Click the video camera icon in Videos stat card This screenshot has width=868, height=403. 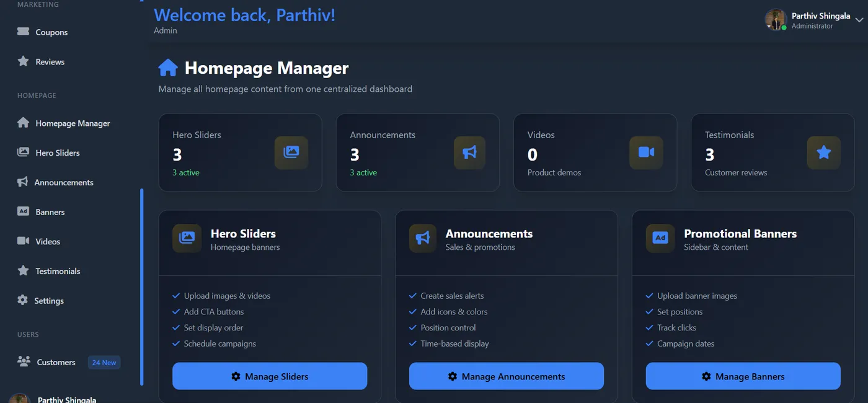tap(646, 152)
